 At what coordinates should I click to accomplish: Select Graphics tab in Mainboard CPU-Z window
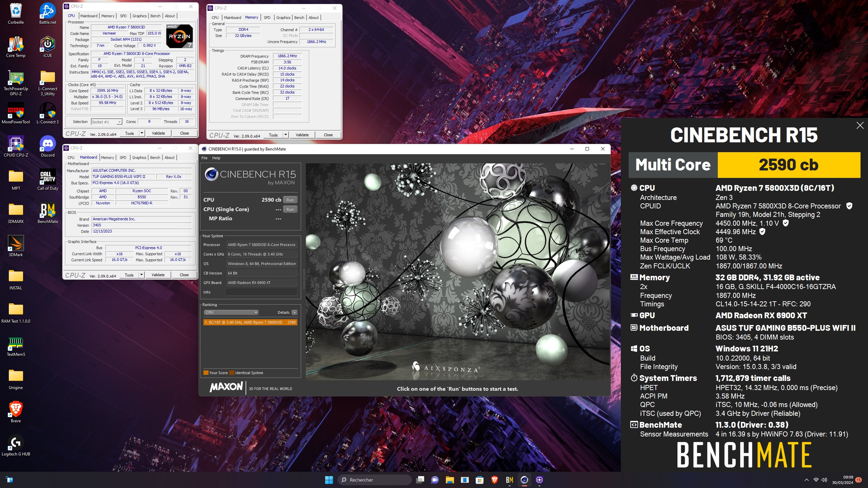[x=139, y=158]
